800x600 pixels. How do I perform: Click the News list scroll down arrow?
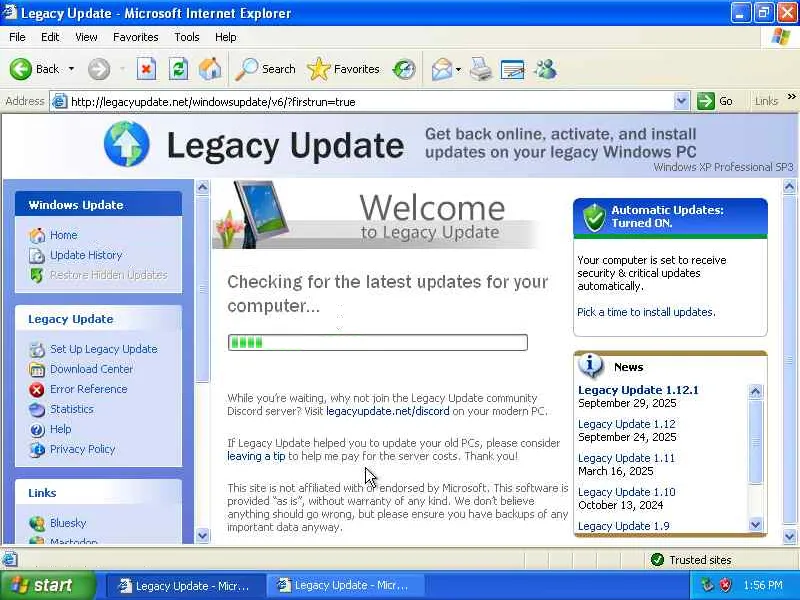(x=755, y=524)
